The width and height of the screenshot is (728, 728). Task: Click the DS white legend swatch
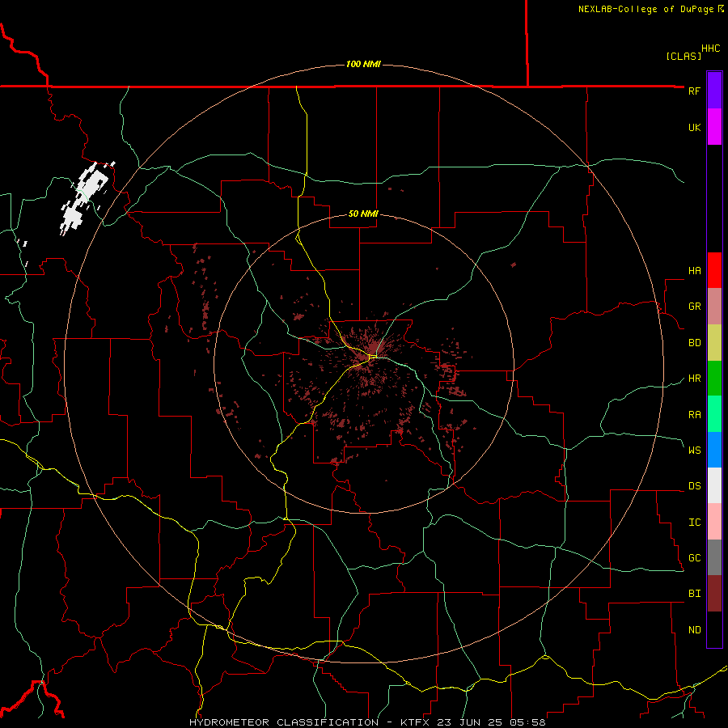(x=714, y=485)
